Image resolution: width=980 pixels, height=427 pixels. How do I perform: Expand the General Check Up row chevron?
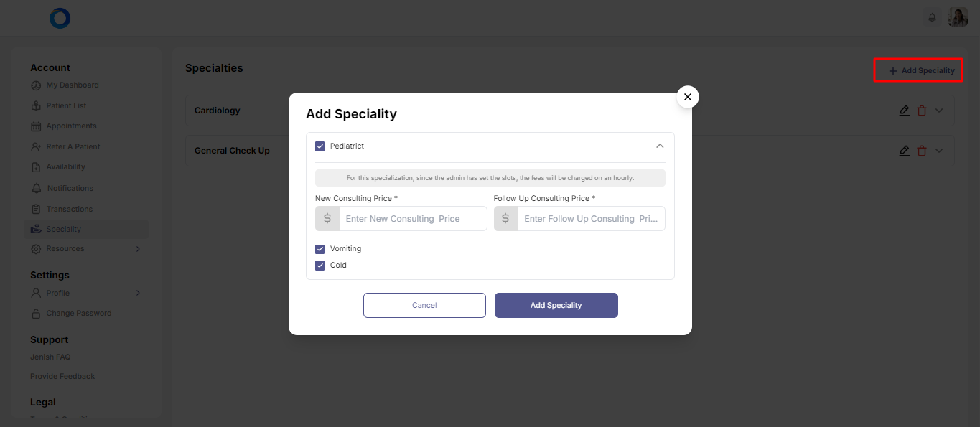point(939,151)
